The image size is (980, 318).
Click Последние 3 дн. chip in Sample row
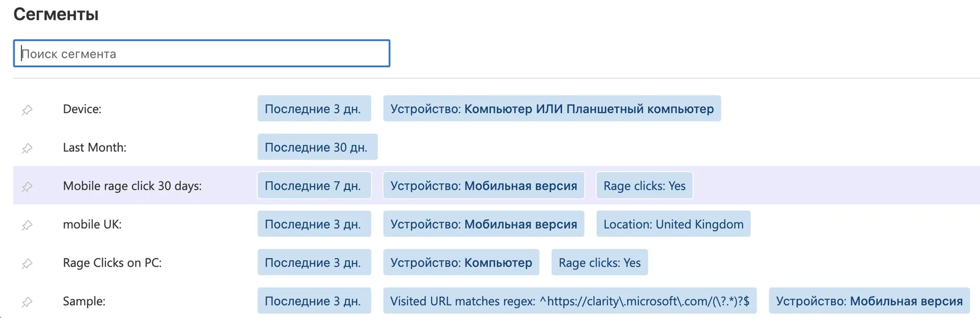coord(314,301)
